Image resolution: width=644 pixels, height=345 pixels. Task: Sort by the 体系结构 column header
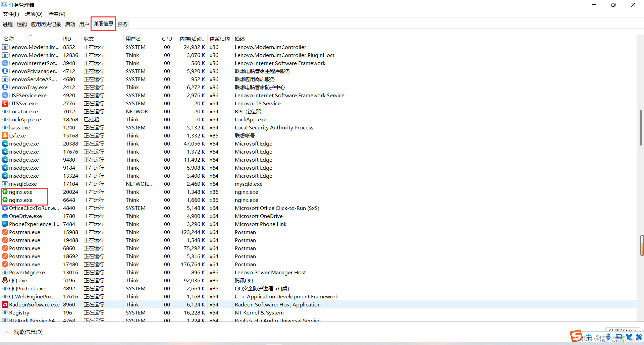tap(220, 39)
